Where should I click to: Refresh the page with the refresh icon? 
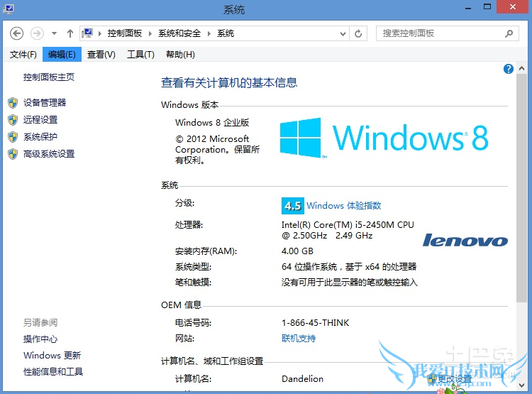[358, 33]
